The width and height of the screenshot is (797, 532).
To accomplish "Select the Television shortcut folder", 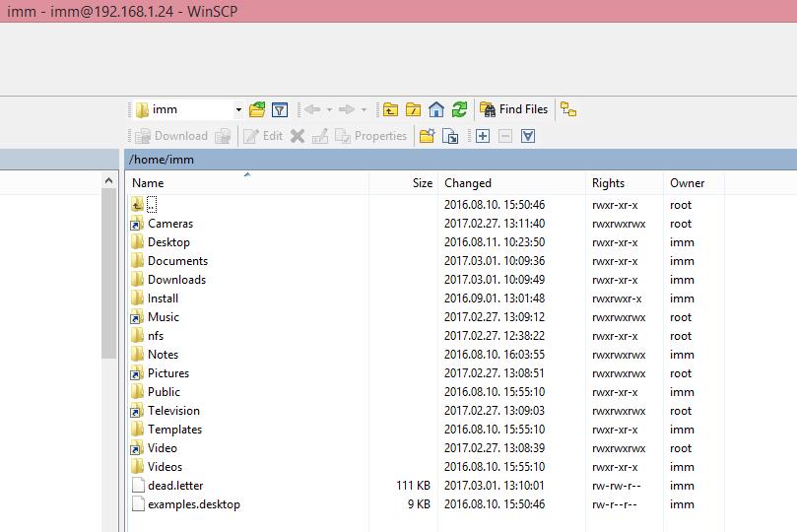I will click(x=173, y=411).
